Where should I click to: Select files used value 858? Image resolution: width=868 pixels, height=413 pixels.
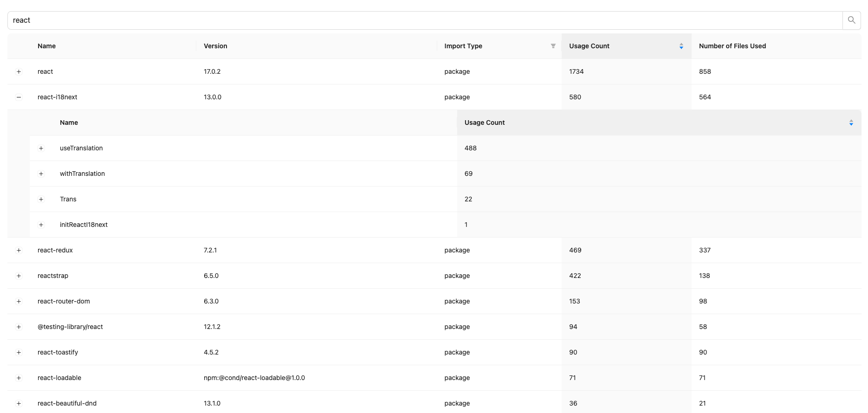pos(705,71)
